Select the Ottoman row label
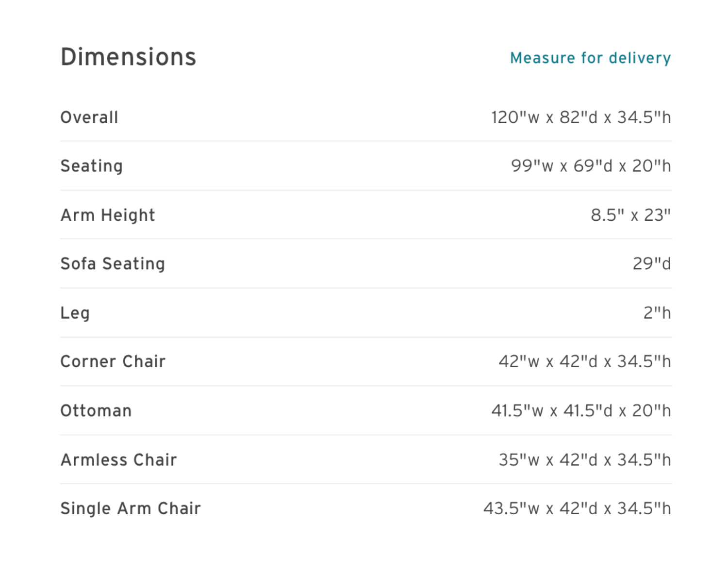 point(96,411)
